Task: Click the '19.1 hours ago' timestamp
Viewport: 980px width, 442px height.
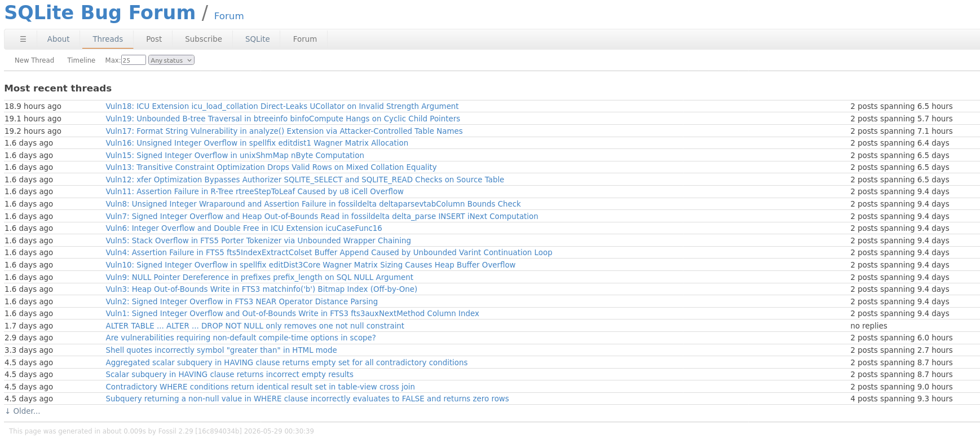Action: [x=33, y=119]
